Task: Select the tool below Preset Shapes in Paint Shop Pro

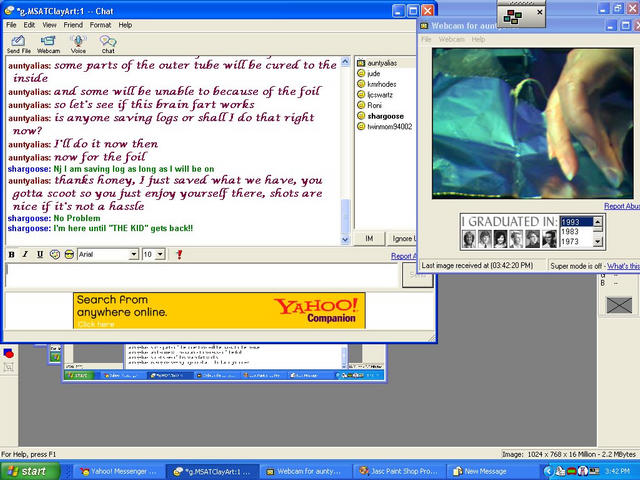Action: pyautogui.click(x=9, y=367)
